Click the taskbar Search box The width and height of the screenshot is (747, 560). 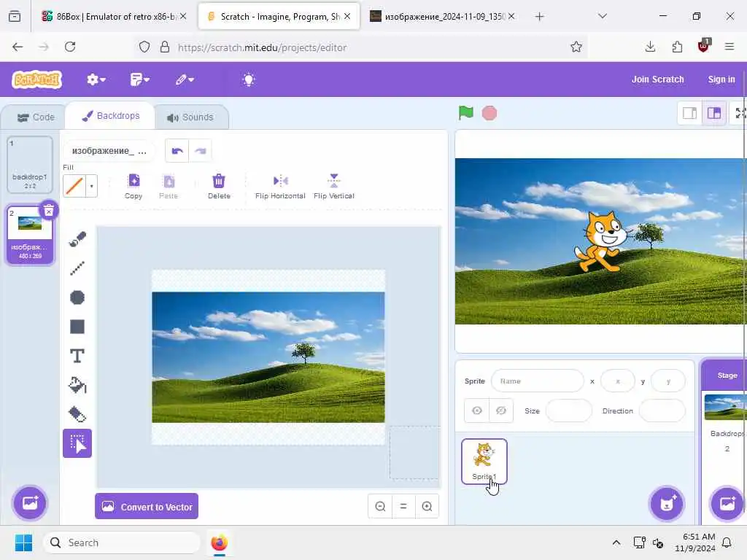(122, 542)
